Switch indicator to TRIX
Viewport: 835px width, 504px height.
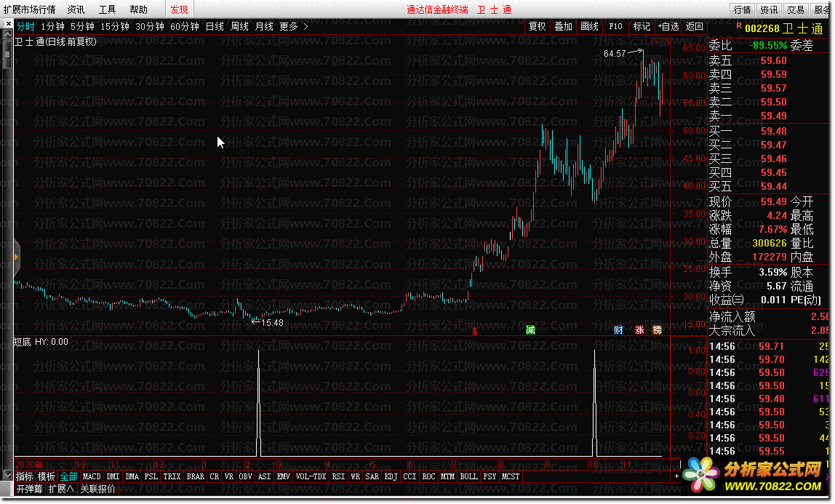pyautogui.click(x=172, y=476)
